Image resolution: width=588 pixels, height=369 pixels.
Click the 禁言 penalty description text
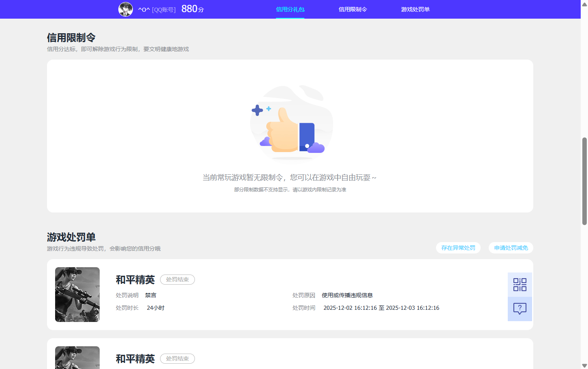pyautogui.click(x=151, y=295)
